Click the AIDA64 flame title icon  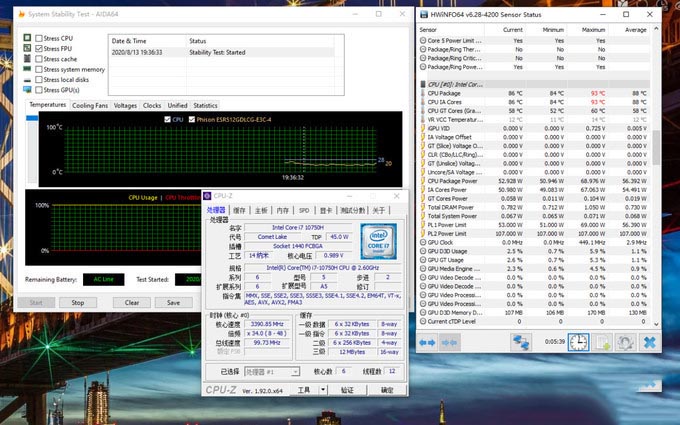click(x=21, y=14)
